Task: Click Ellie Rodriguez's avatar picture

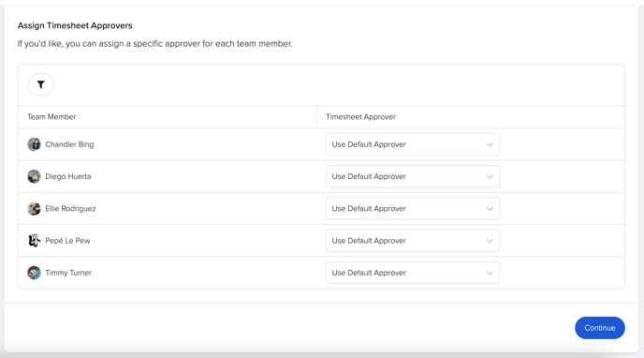Action: tap(34, 208)
